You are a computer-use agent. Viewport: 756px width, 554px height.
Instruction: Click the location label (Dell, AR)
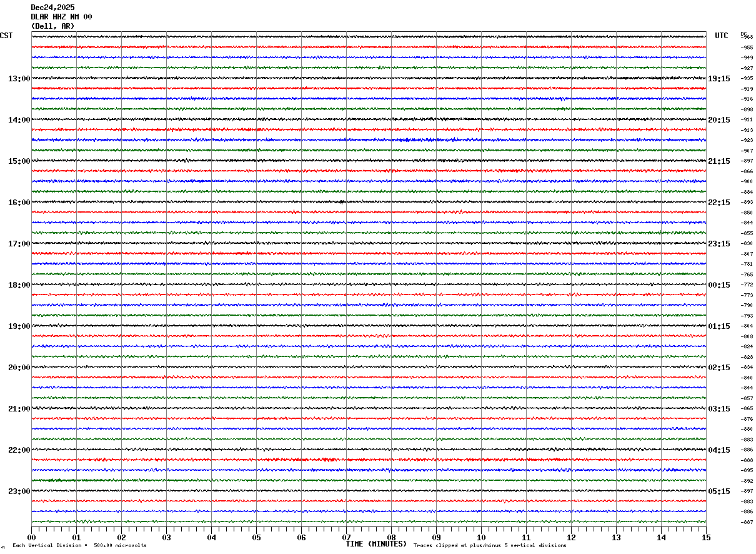click(52, 26)
